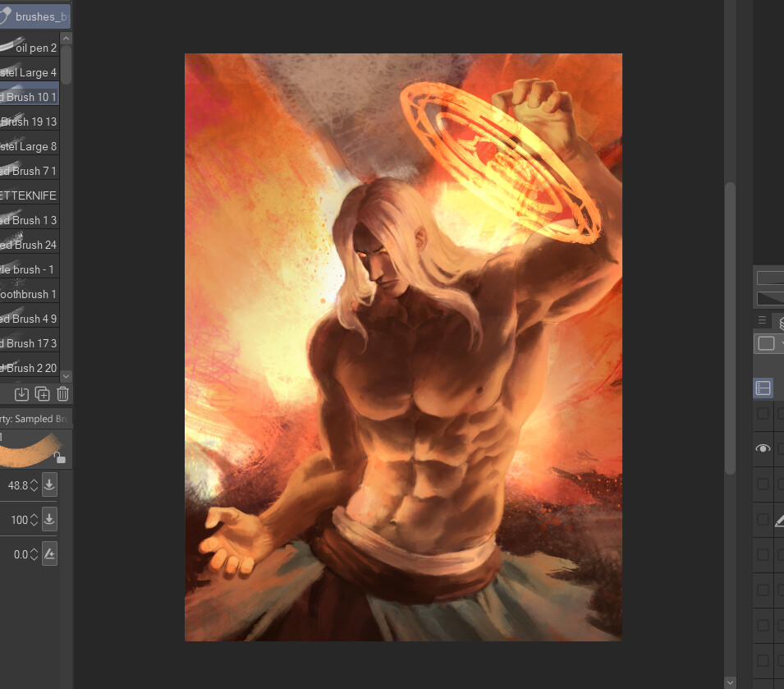The width and height of the screenshot is (784, 689).
Task: Select the oil pen 2 brush
Action: click(29, 48)
